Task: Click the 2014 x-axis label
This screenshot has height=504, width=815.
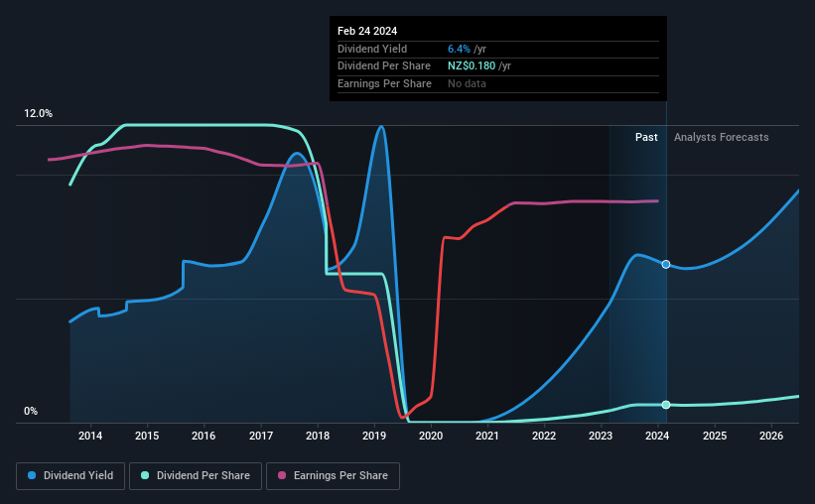Action: tap(90, 436)
